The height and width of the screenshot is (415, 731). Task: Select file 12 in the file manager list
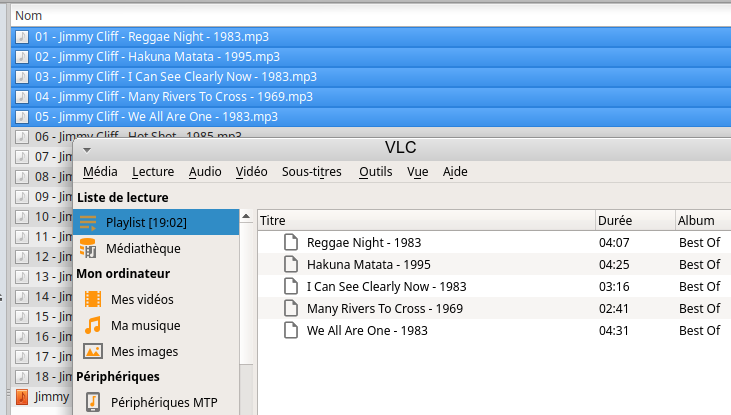tap(42, 257)
